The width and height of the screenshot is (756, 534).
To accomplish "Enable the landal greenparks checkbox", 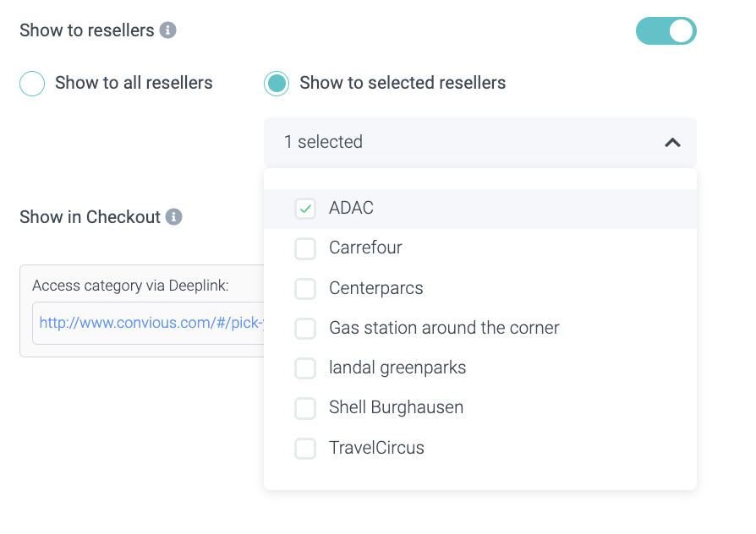I will point(305,368).
